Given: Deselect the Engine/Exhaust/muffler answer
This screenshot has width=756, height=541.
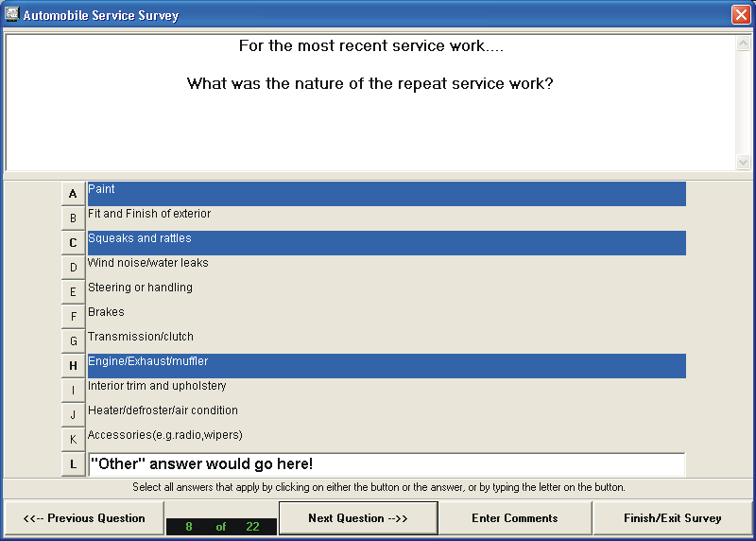Looking at the screenshot, I should click(x=387, y=366).
